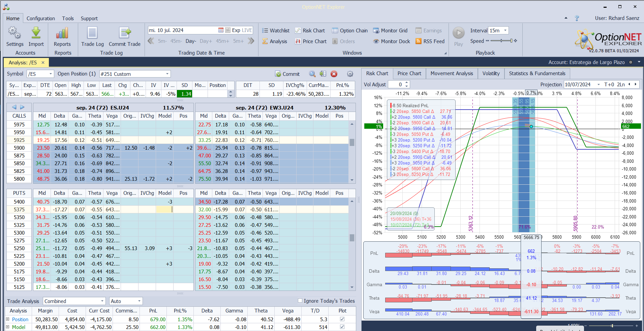The height and width of the screenshot is (331, 644).
Task: Collapse the ribbon with the up arrow
Action: (x=566, y=18)
